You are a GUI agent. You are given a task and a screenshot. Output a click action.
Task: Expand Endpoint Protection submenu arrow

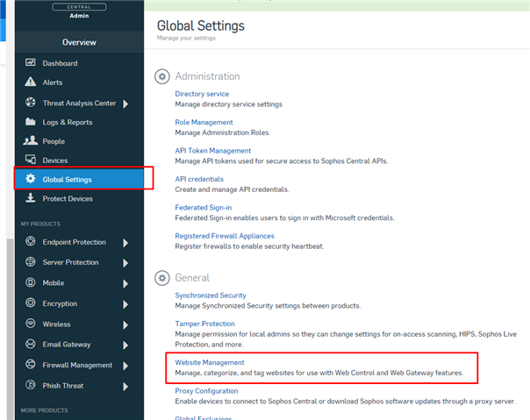(x=125, y=243)
